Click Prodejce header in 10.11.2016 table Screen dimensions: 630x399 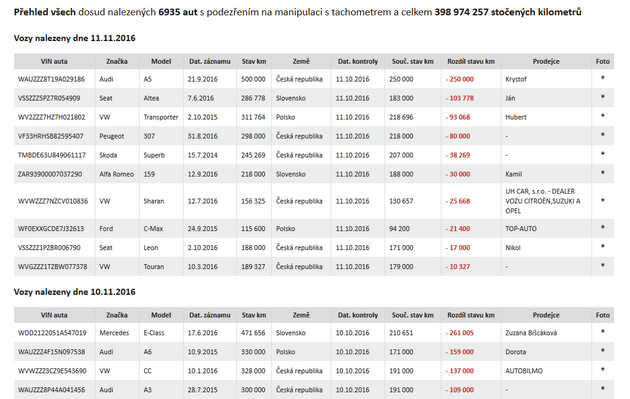tap(546, 315)
